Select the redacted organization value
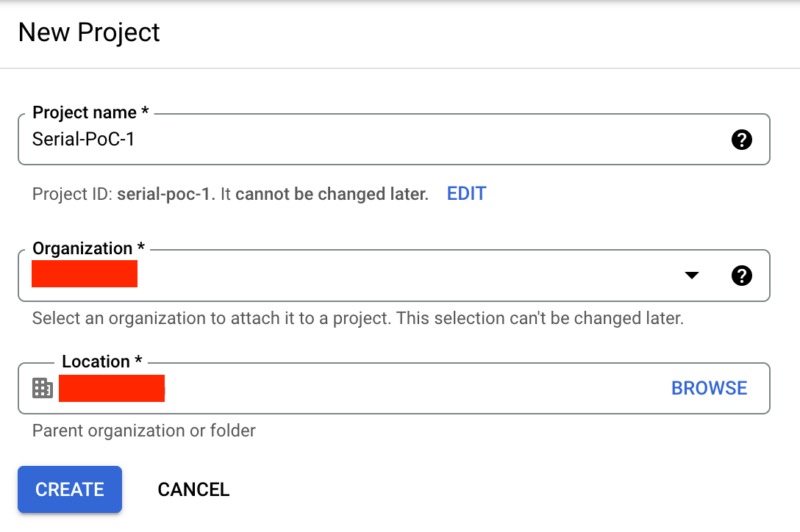This screenshot has width=800, height=532. pos(85,274)
